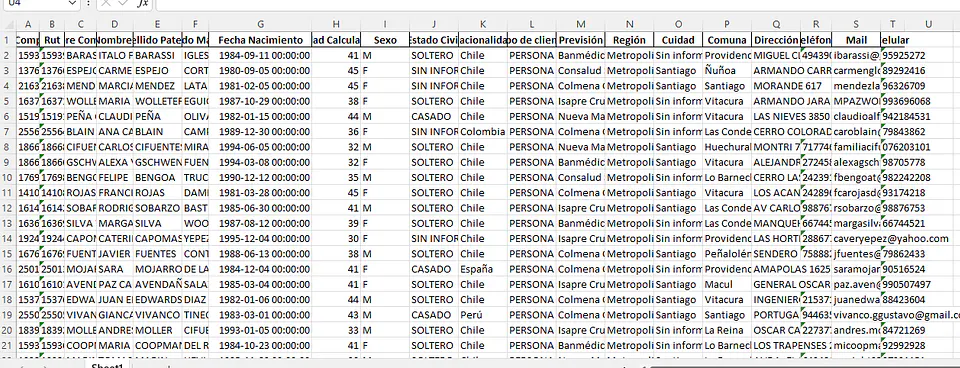Select the cell containing 'Perú'
960x368 pixels.
(x=483, y=315)
